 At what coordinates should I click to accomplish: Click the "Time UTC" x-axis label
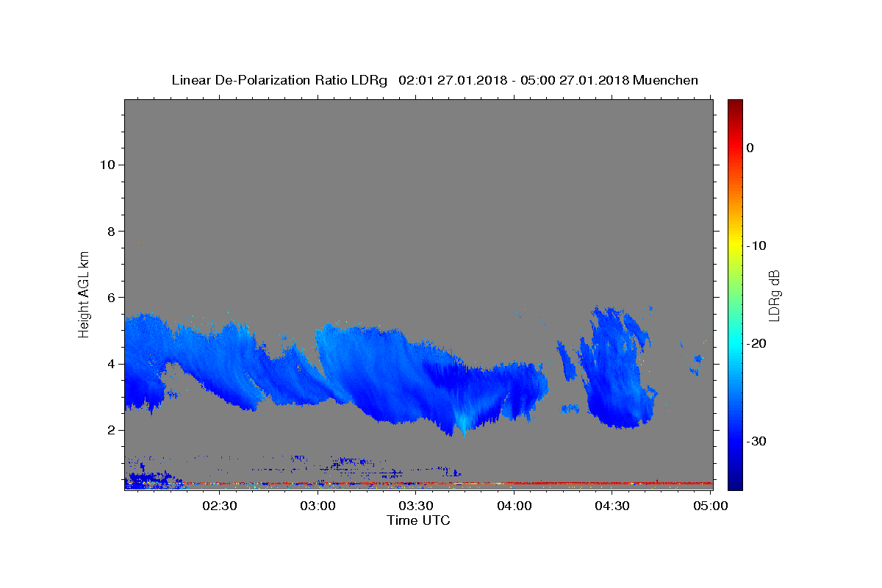pyautogui.click(x=418, y=520)
